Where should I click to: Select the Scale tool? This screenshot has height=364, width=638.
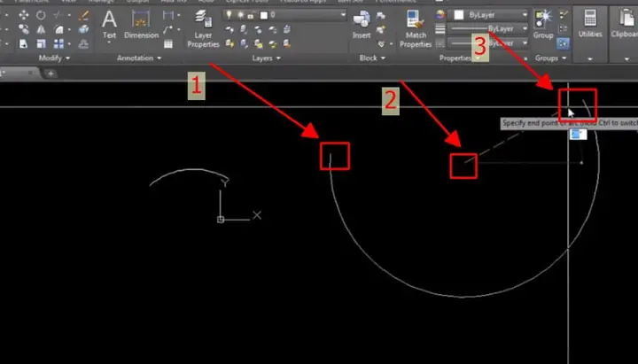coord(41,43)
